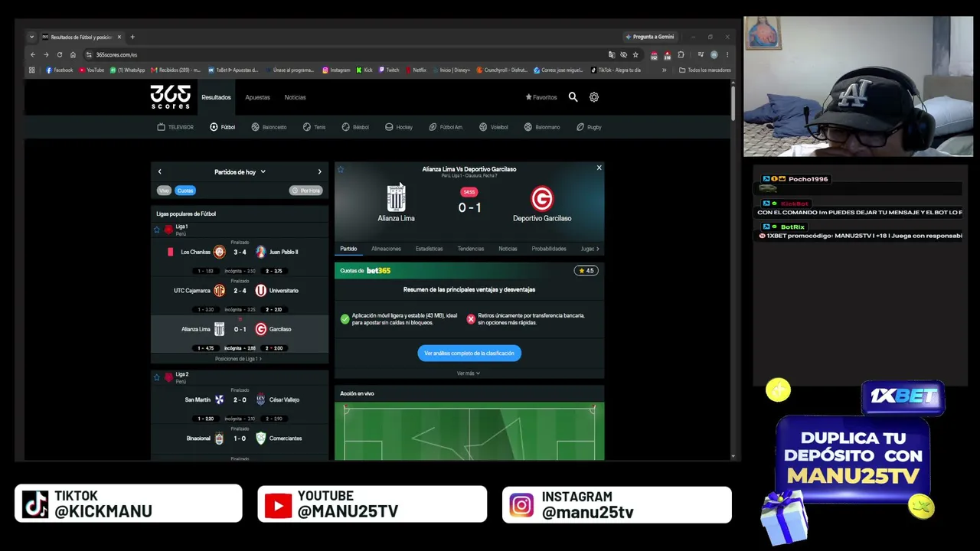The height and width of the screenshot is (551, 980).
Task: Open the site settings gear
Action: click(594, 97)
